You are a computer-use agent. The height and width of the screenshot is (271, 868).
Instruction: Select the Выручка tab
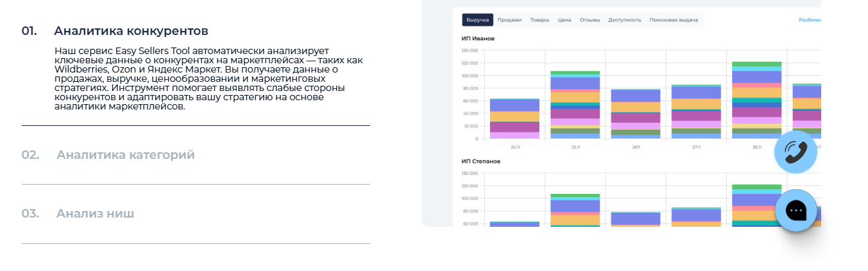(x=478, y=20)
